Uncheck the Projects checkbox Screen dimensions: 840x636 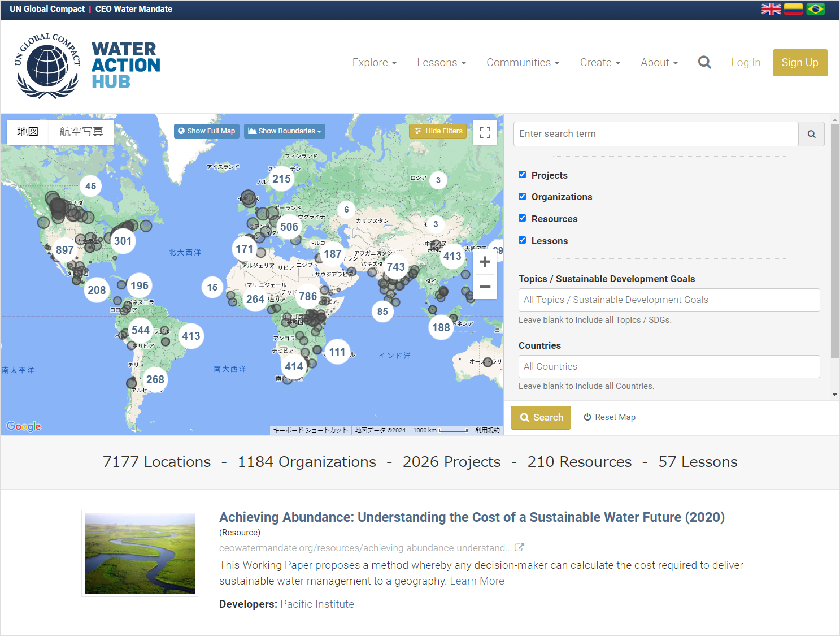point(523,175)
